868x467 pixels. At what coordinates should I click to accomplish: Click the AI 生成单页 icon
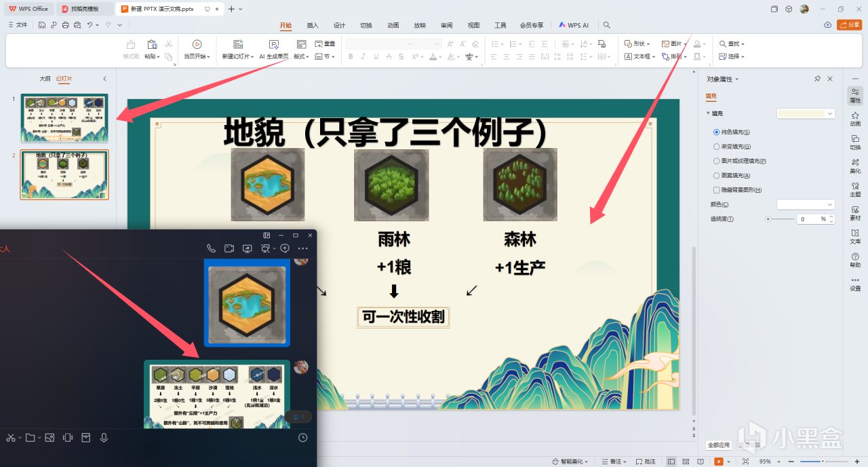point(274,44)
